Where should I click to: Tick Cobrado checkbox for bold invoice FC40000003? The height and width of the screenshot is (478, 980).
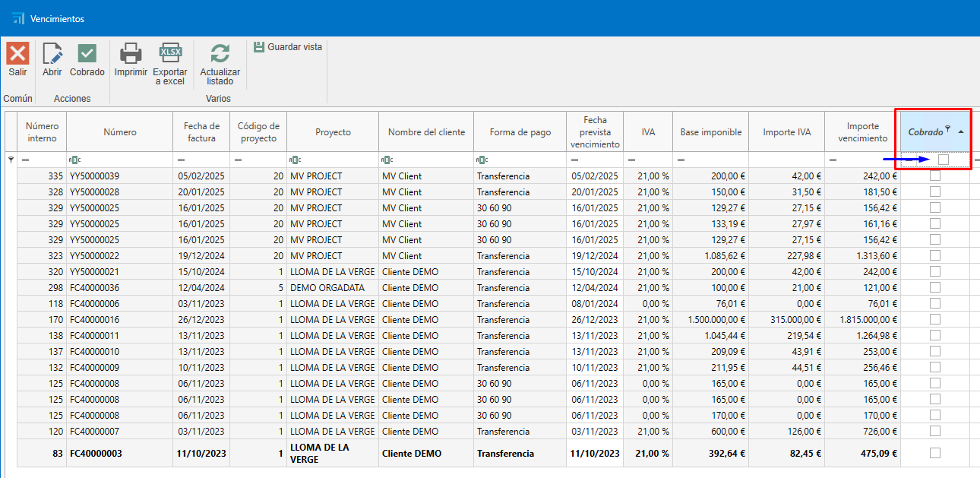coord(935,453)
